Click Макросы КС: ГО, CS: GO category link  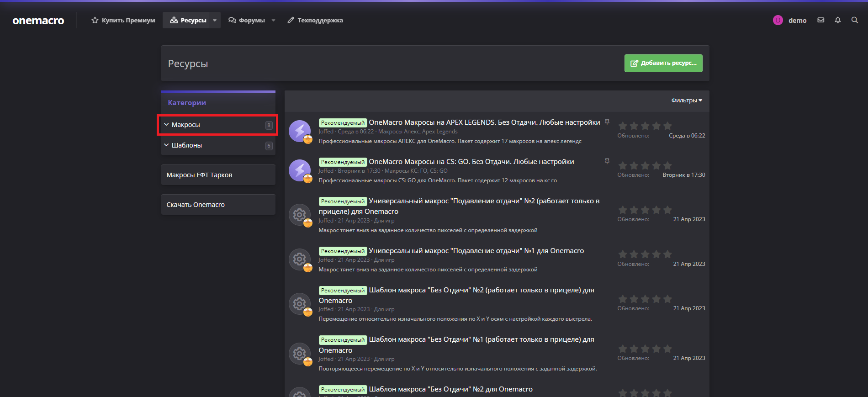coord(416,171)
